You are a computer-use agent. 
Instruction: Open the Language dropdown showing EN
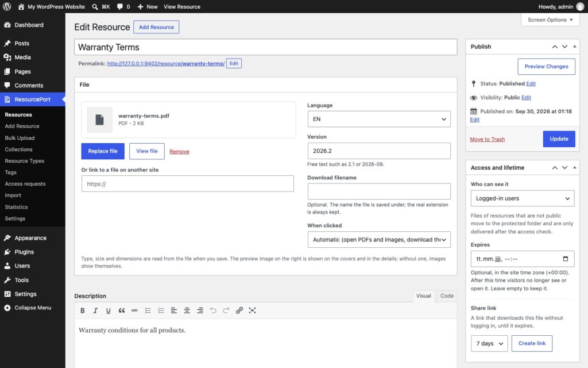(x=379, y=119)
